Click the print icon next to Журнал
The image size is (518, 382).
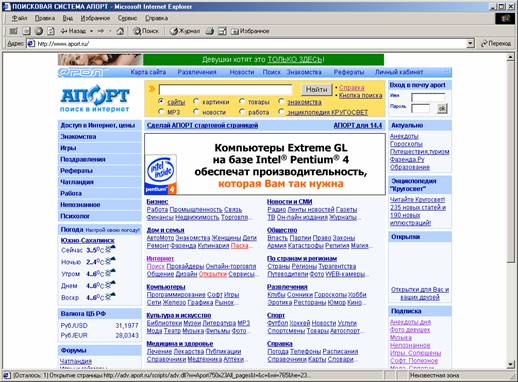pyautogui.click(x=210, y=31)
